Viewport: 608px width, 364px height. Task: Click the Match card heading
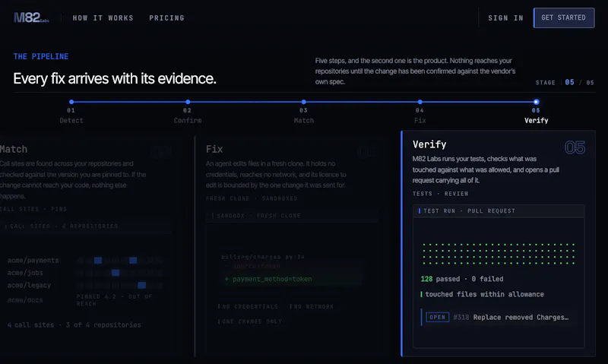[14, 149]
